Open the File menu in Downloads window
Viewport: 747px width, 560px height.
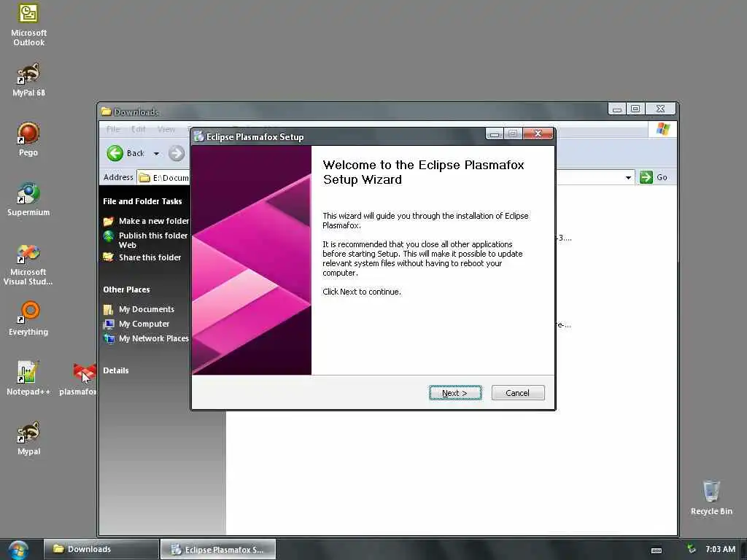pyautogui.click(x=113, y=129)
